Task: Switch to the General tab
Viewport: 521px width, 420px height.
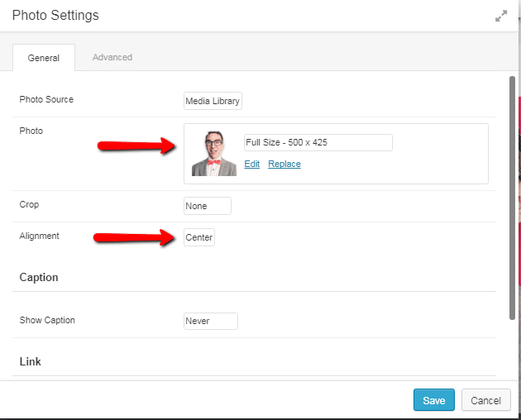Action: (43, 58)
